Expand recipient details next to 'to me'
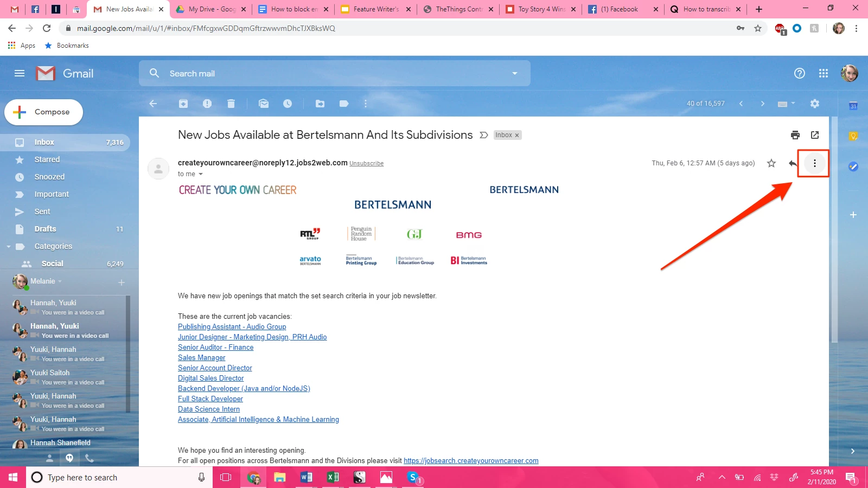Viewport: 868px width, 488px height. coord(201,174)
